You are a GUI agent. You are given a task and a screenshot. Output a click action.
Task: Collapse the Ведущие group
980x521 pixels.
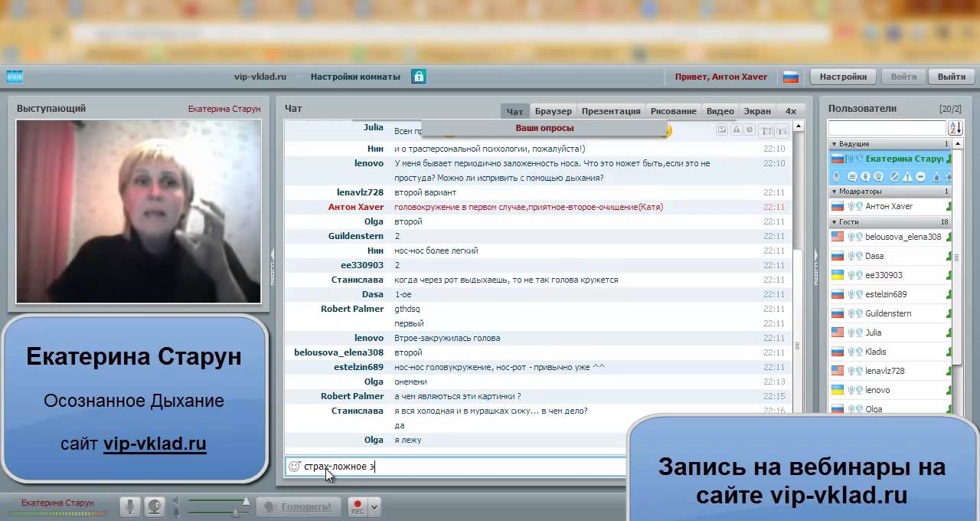click(x=835, y=144)
